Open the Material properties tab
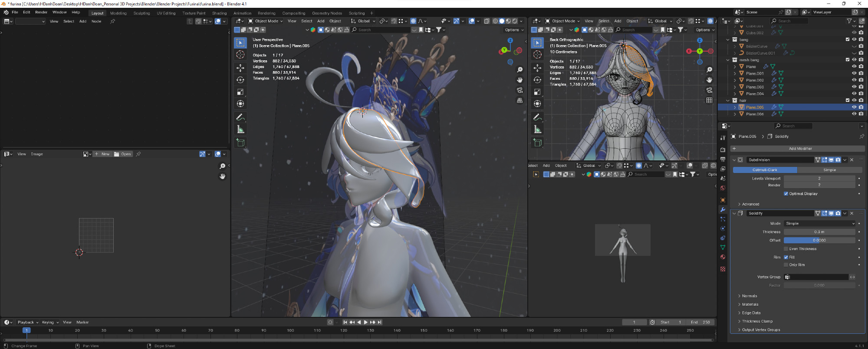The image size is (868, 349). pyautogui.click(x=723, y=257)
